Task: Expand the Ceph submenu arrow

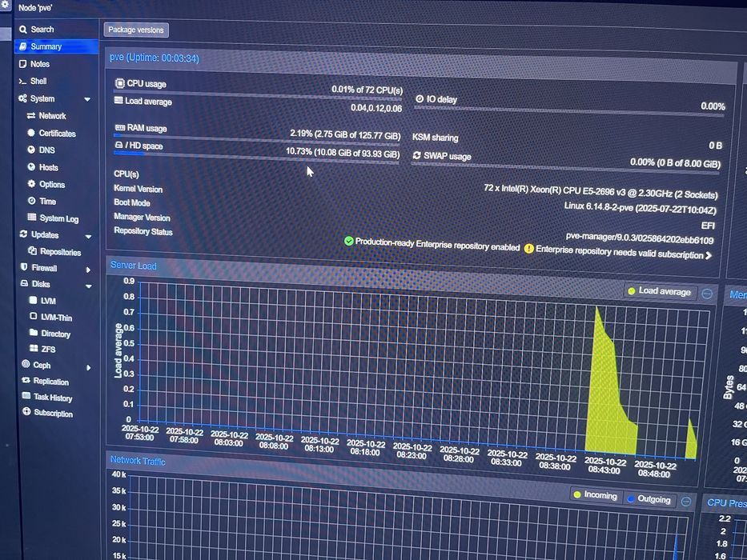Action: point(89,367)
